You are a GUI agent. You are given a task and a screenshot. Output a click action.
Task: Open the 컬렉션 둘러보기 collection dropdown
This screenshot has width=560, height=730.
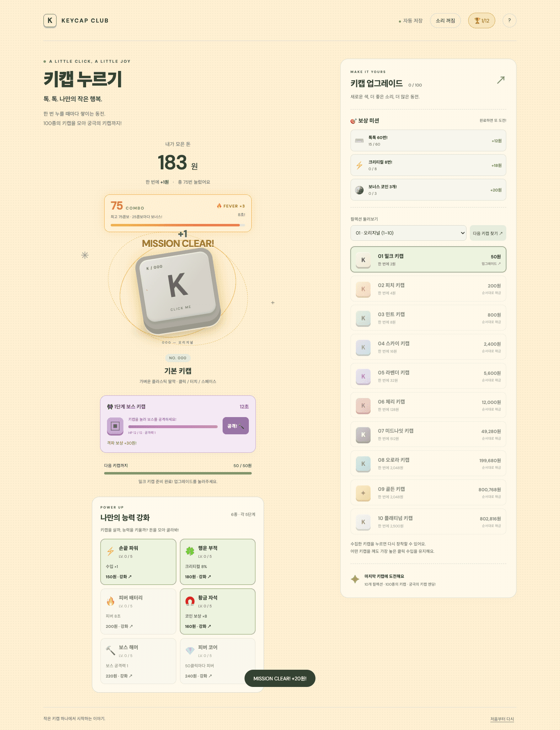click(x=409, y=233)
